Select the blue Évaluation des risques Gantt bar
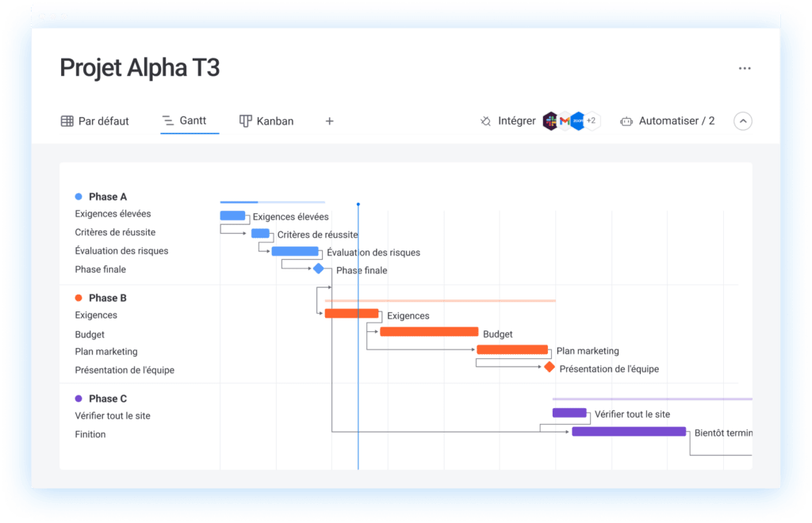Image resolution: width=812 pixels, height=523 pixels. tap(295, 251)
